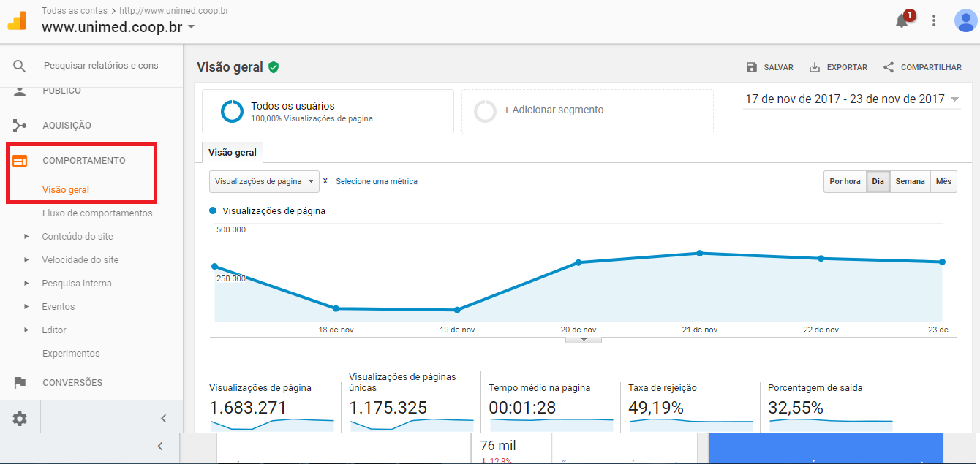Click the handle arrow below the chart
Image resolution: width=980 pixels, height=464 pixels.
click(x=583, y=340)
